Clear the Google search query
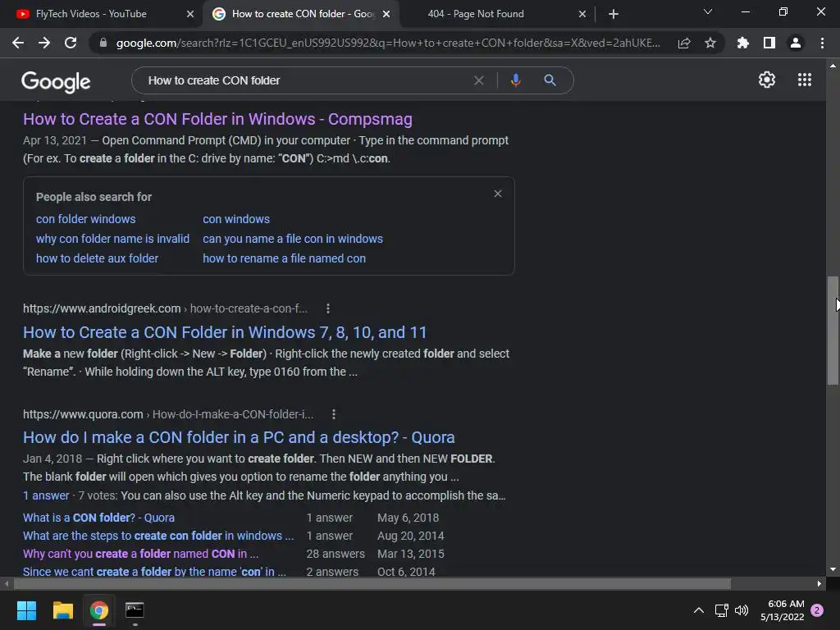This screenshot has width=840, height=630. point(479,80)
